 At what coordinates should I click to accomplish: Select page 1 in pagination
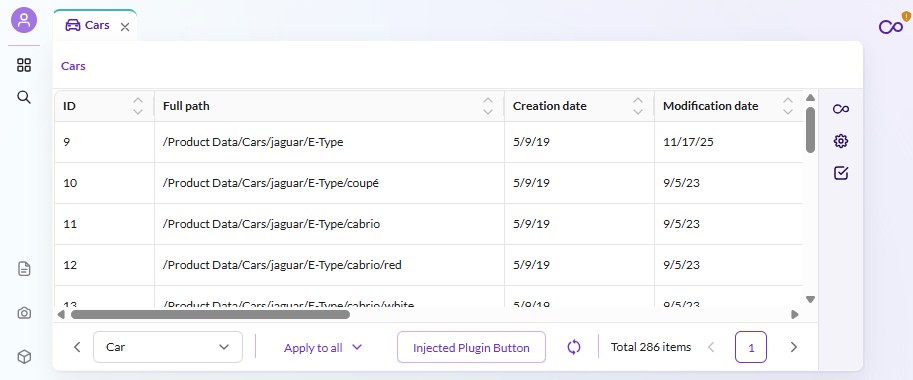coord(751,347)
